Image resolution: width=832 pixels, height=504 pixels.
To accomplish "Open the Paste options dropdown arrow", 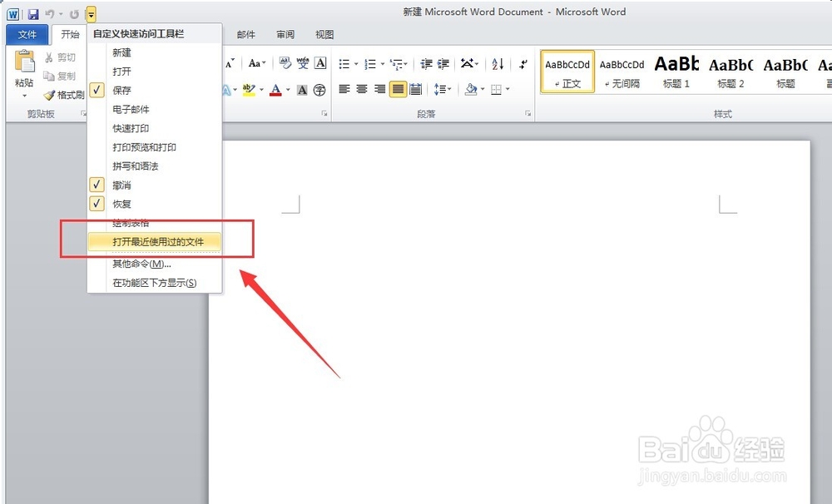I will click(24, 96).
